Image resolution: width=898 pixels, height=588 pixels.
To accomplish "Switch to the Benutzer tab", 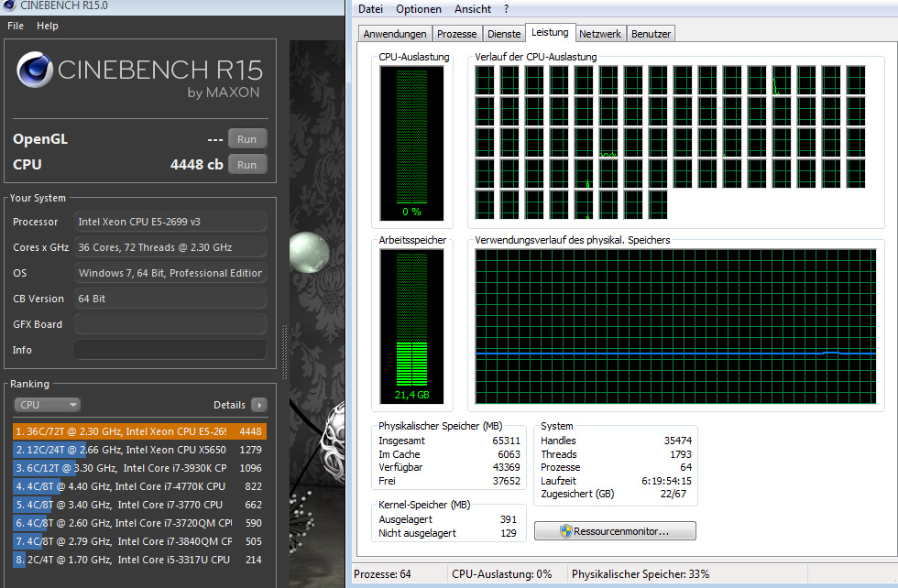I will click(x=651, y=34).
